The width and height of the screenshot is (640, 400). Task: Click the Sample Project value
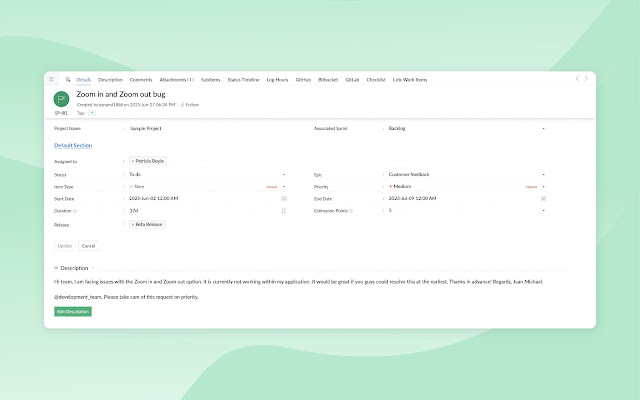coord(146,129)
